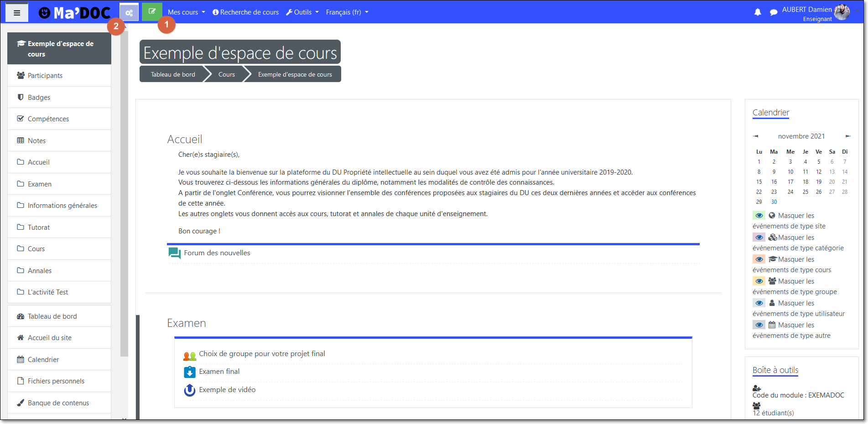This screenshot has height=424, width=868.
Task: Open the messages speech bubble icon
Action: point(774,12)
